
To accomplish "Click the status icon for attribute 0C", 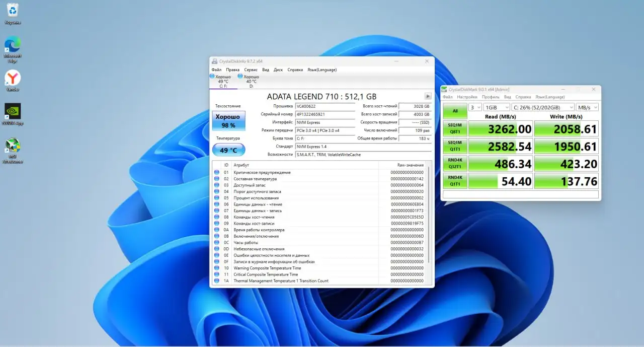I will tap(217, 242).
